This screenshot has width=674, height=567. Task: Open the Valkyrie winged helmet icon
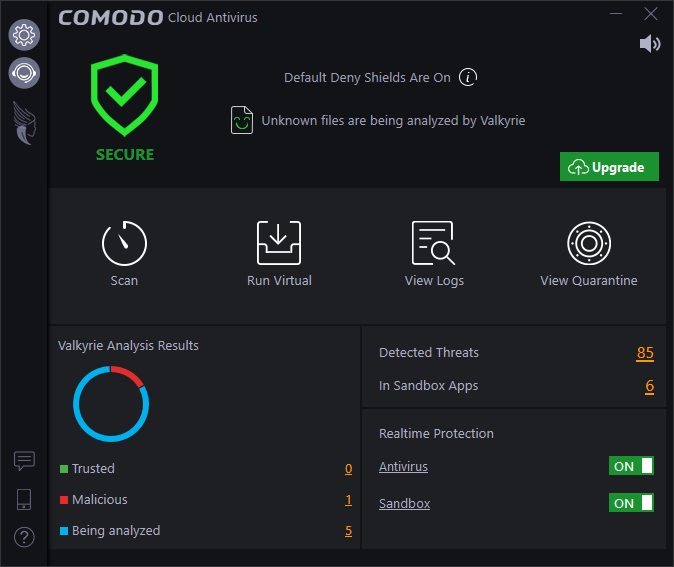point(25,123)
